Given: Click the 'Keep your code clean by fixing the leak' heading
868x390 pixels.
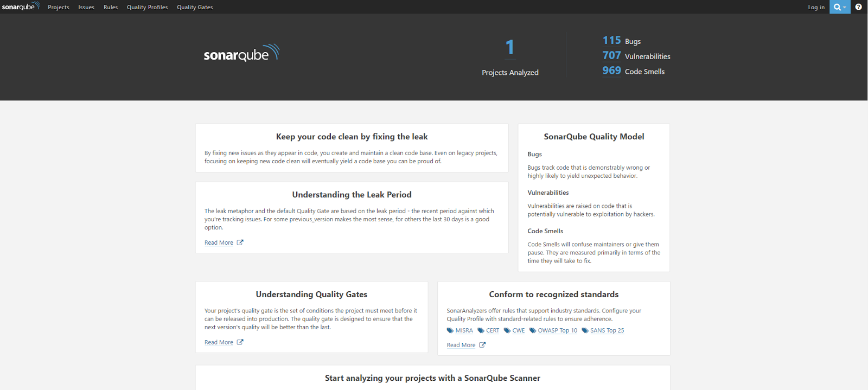Looking at the screenshot, I should 352,137.
